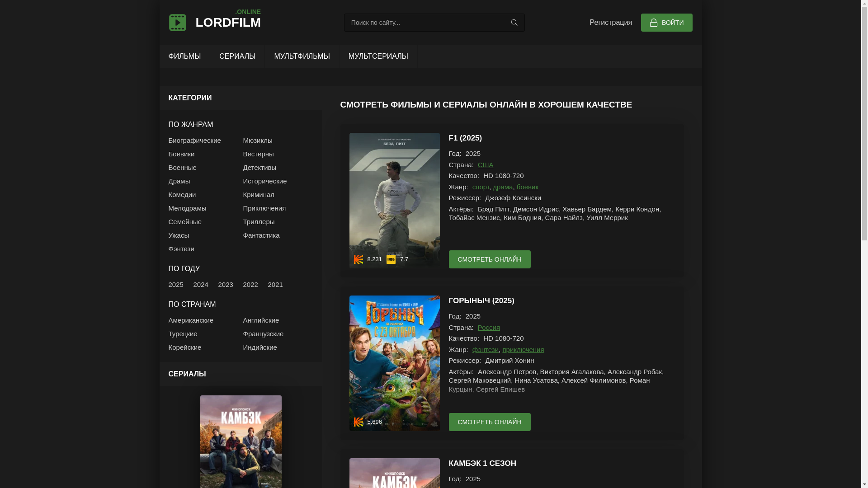
Task: Choose Фэнтези genre in sidebar
Action: click(181, 249)
